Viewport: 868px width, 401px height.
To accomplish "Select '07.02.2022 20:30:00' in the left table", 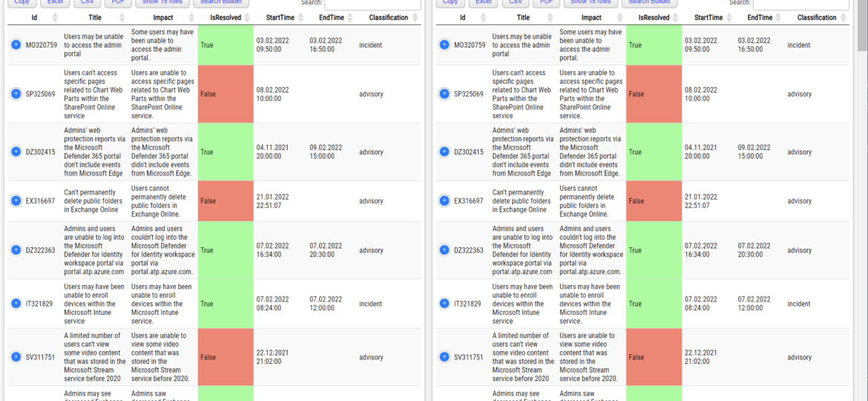I will [x=326, y=250].
